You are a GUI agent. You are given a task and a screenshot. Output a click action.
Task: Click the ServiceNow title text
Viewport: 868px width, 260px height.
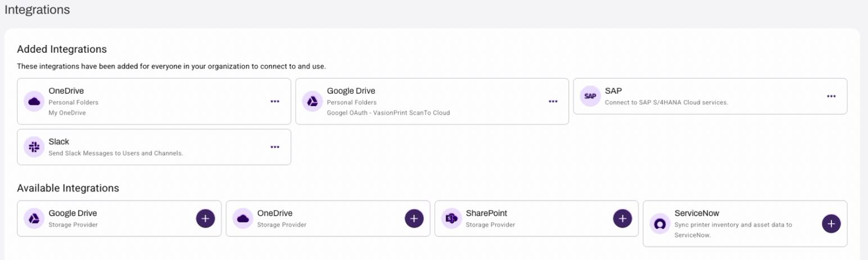(697, 213)
